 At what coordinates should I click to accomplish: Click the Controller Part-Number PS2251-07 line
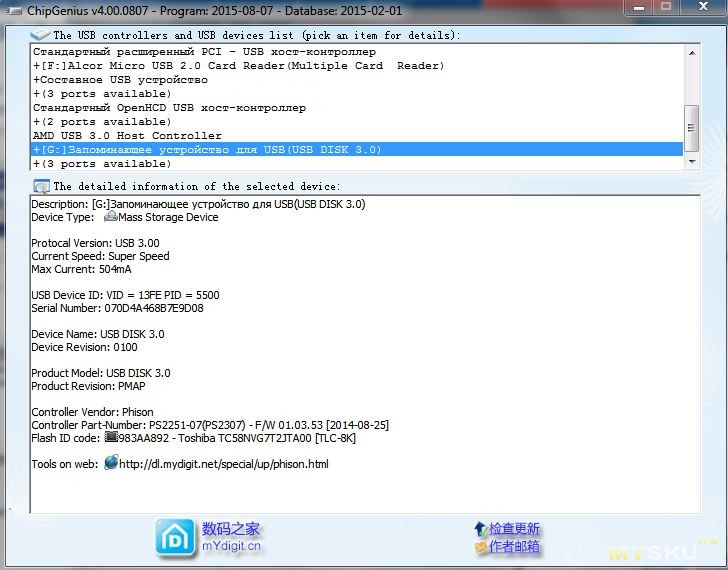tap(210, 425)
